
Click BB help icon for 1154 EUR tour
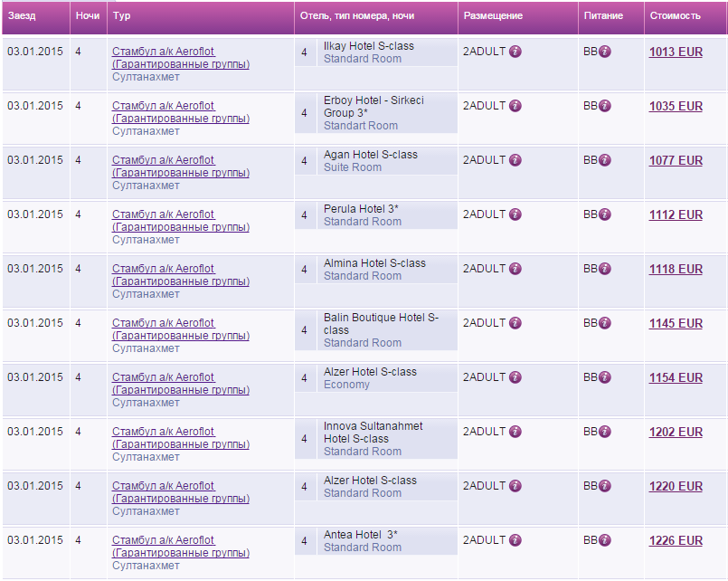click(x=605, y=377)
